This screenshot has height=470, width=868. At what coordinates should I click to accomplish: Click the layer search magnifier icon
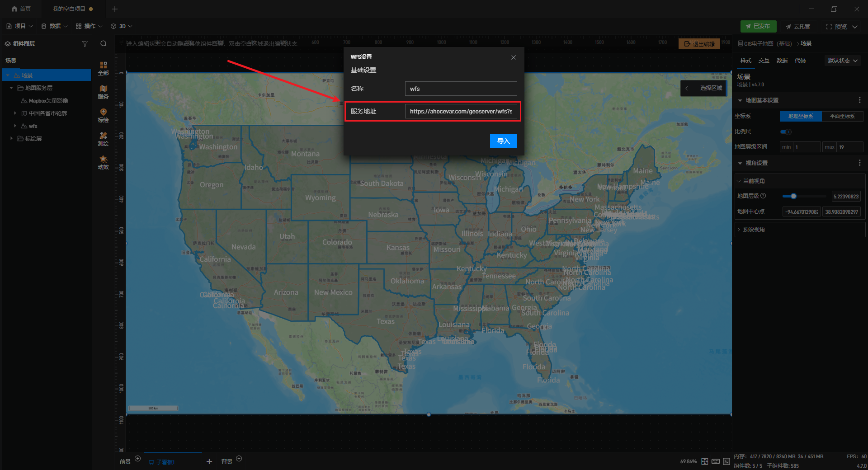tap(104, 44)
